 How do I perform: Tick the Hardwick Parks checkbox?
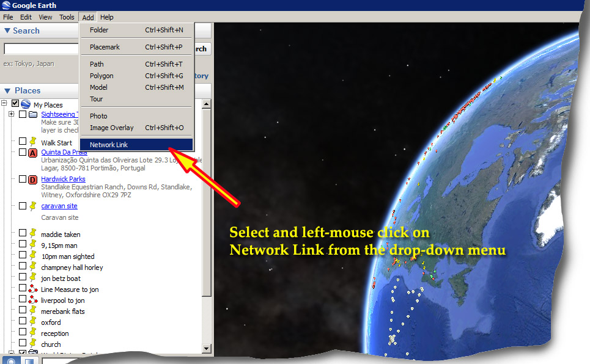23,178
